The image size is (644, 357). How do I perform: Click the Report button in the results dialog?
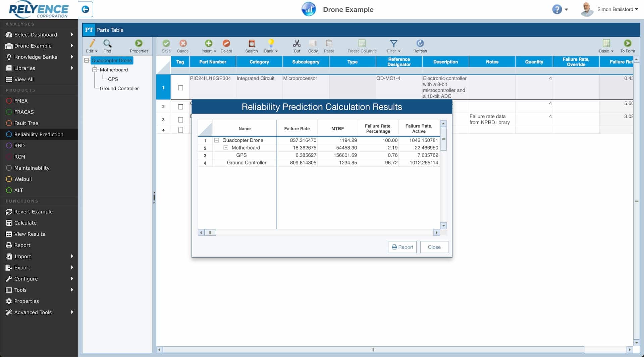402,247
